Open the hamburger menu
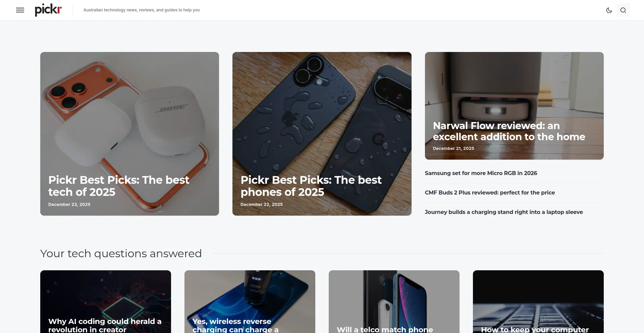 tap(20, 10)
